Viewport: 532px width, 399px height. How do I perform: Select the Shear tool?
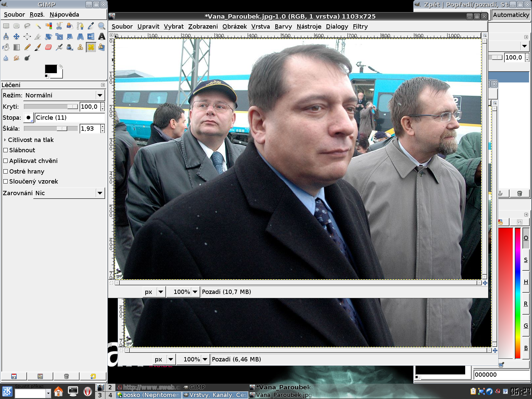tap(70, 37)
